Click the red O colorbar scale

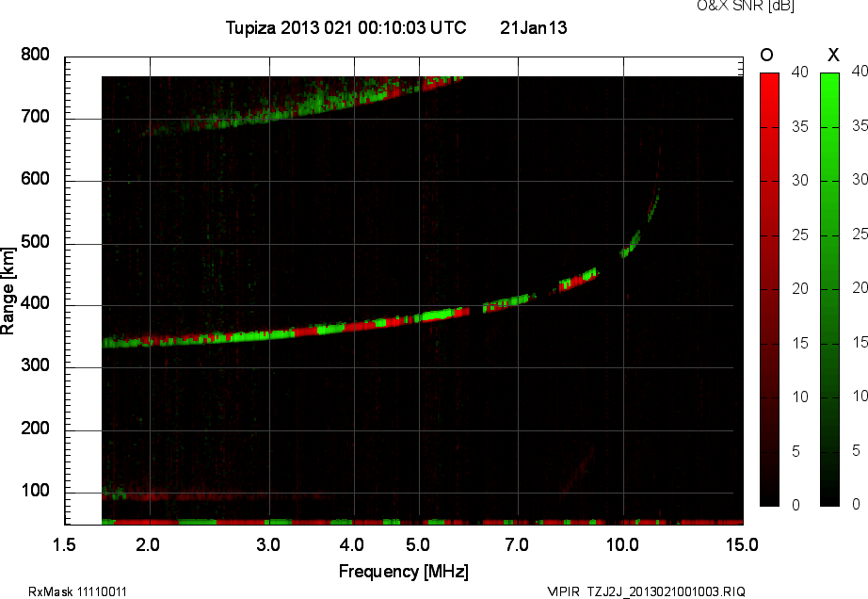coord(769,289)
